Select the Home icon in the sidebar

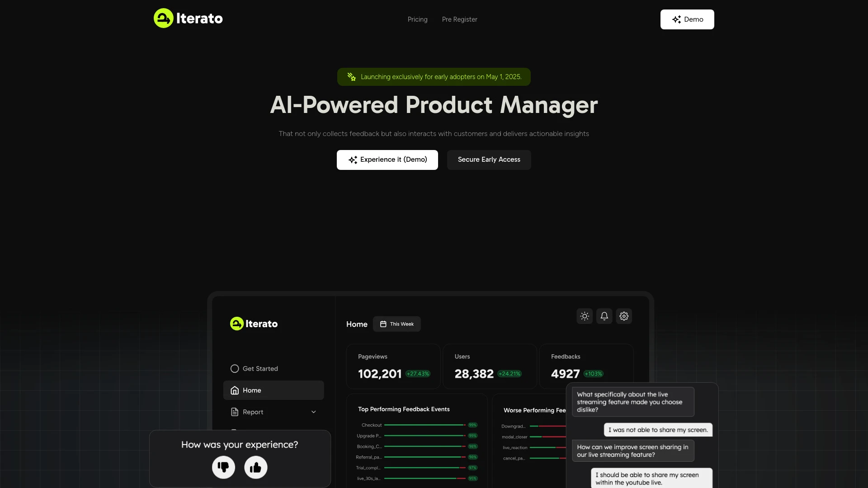[x=235, y=390]
